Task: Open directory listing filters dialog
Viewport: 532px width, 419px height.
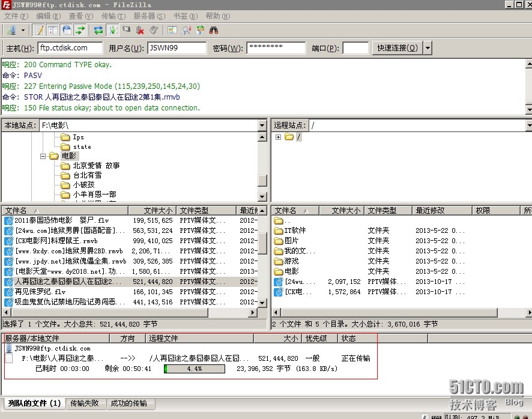Action: coord(172,30)
